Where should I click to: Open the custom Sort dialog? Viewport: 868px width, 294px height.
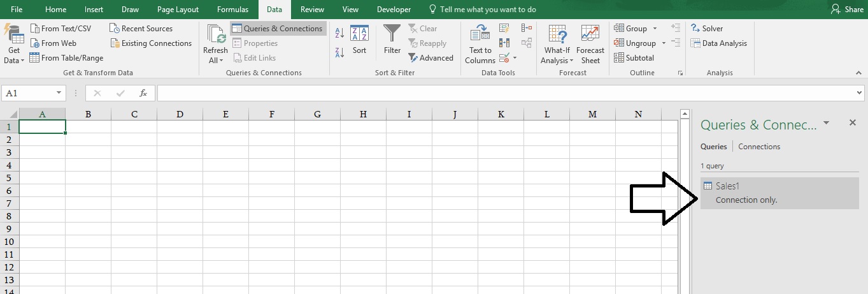pos(360,40)
